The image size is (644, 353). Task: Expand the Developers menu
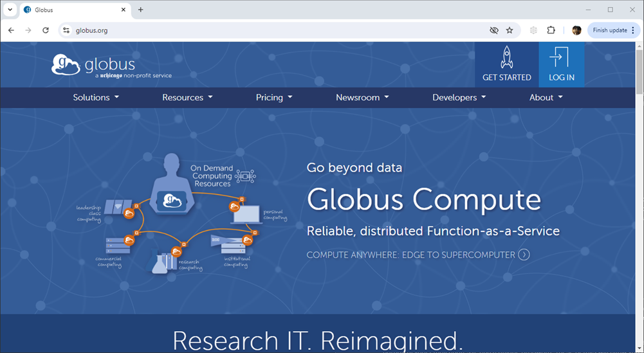pos(459,98)
